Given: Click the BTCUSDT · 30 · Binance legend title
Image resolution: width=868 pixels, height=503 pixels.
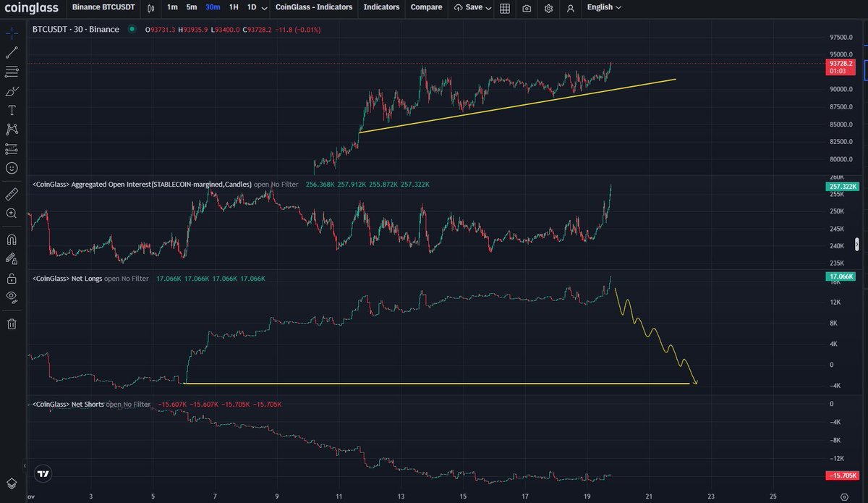Looking at the screenshot, I should tap(75, 30).
